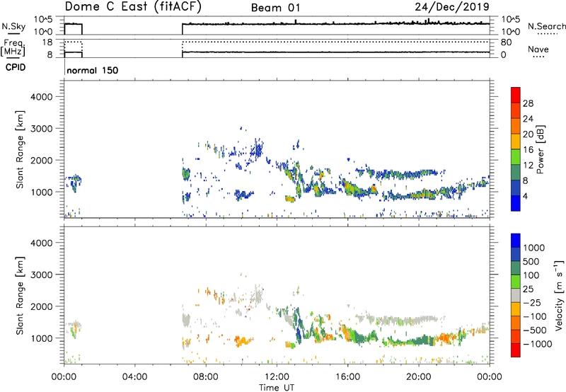The image size is (566, 392).
Task: Click the gray segment of velocity color bar
Action: click(x=516, y=296)
